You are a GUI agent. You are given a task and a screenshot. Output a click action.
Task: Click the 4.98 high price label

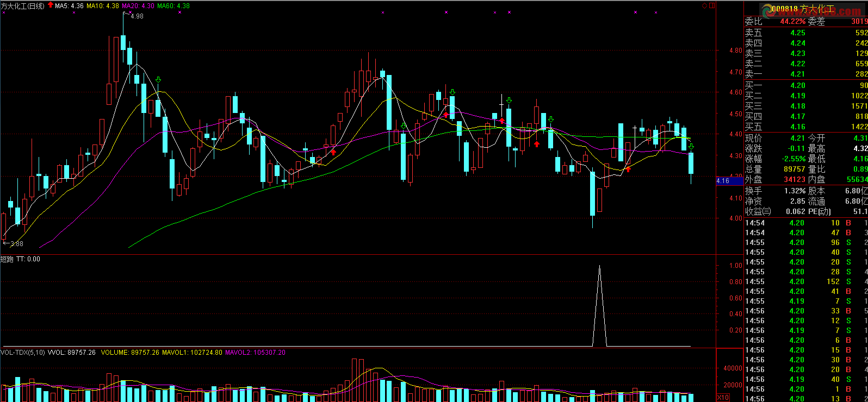pyautogui.click(x=137, y=16)
